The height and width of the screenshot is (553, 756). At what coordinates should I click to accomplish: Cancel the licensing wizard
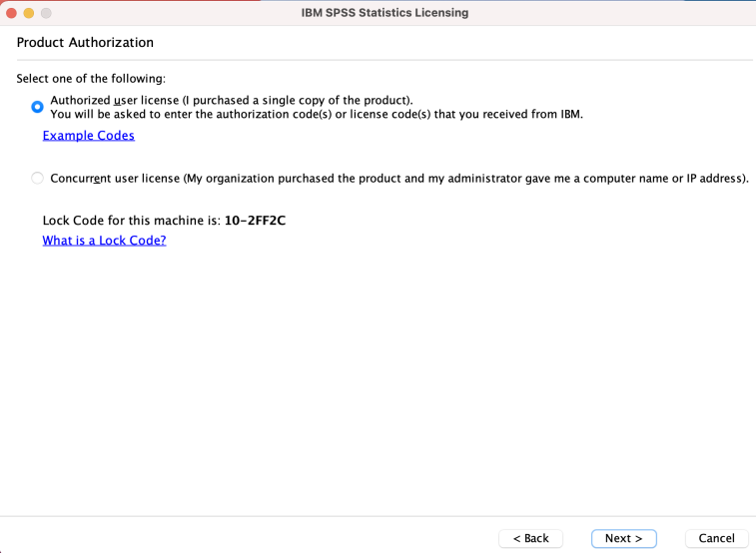coord(716,538)
